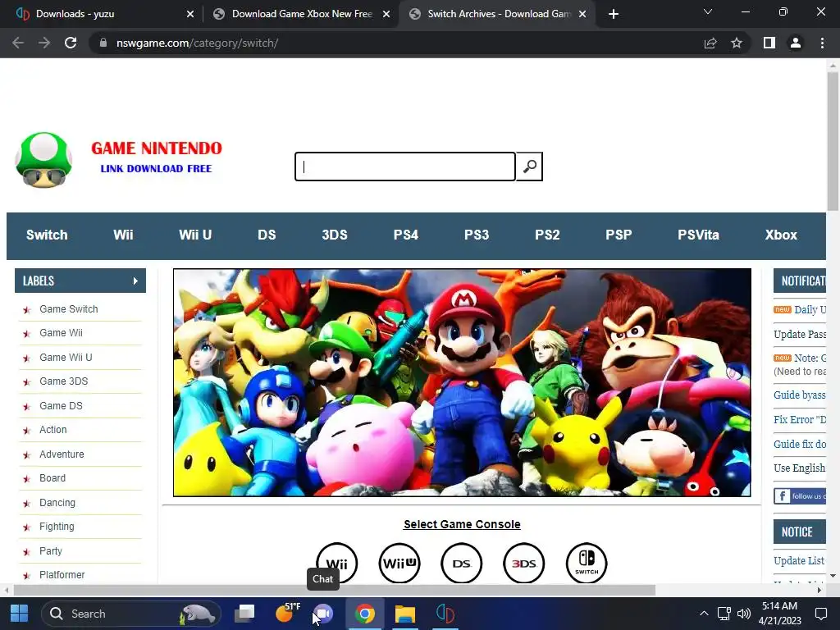
Task: Select 3DS in the navigation bar
Action: pyautogui.click(x=335, y=235)
